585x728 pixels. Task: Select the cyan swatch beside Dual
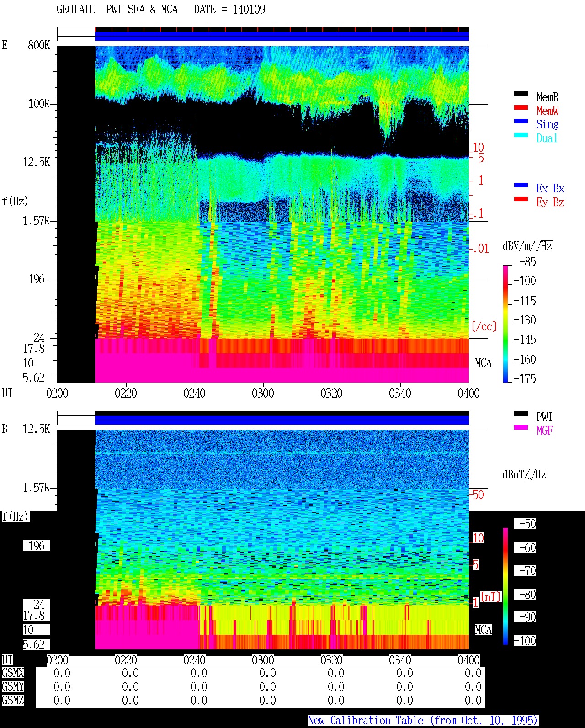(521, 135)
